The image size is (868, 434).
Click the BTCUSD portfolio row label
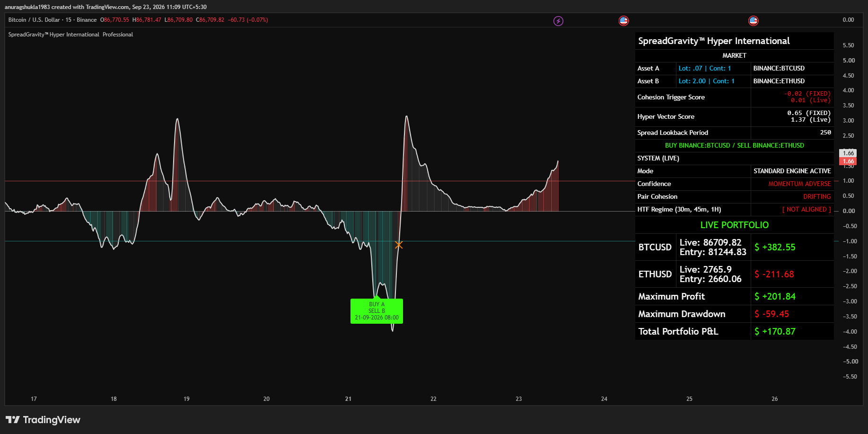pyautogui.click(x=655, y=248)
